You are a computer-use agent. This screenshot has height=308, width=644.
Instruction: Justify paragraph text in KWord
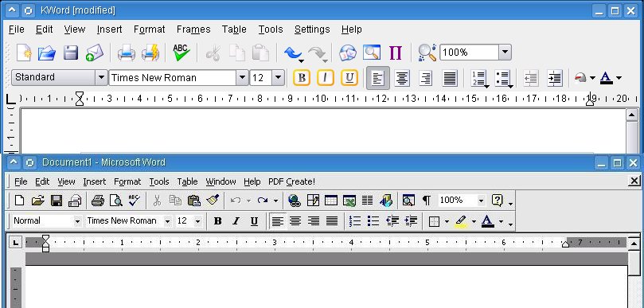click(450, 78)
